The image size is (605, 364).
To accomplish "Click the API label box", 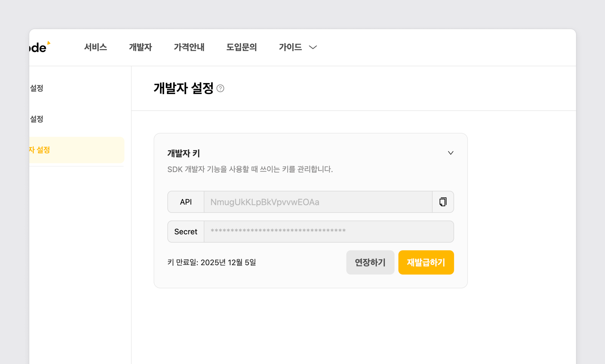I will pyautogui.click(x=186, y=202).
